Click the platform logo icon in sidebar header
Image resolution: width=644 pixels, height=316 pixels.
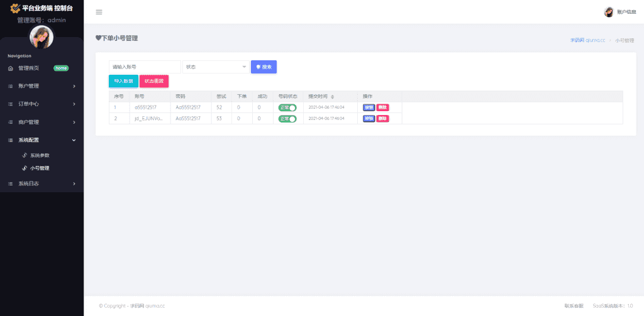pos(14,8)
